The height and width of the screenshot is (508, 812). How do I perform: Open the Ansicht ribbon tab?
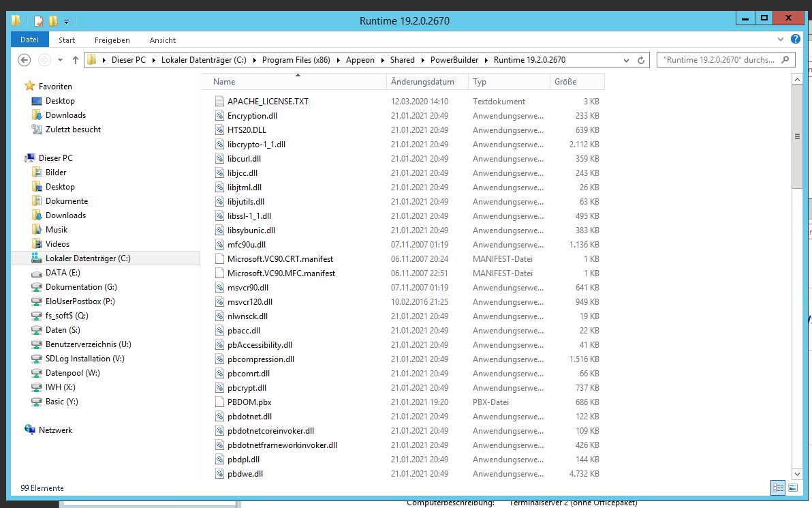[163, 40]
